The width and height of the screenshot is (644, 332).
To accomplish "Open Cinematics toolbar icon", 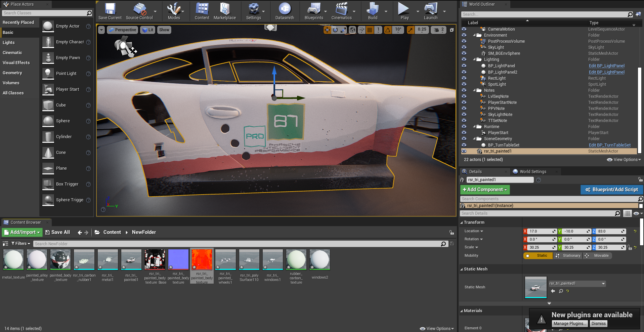I will tap(341, 11).
